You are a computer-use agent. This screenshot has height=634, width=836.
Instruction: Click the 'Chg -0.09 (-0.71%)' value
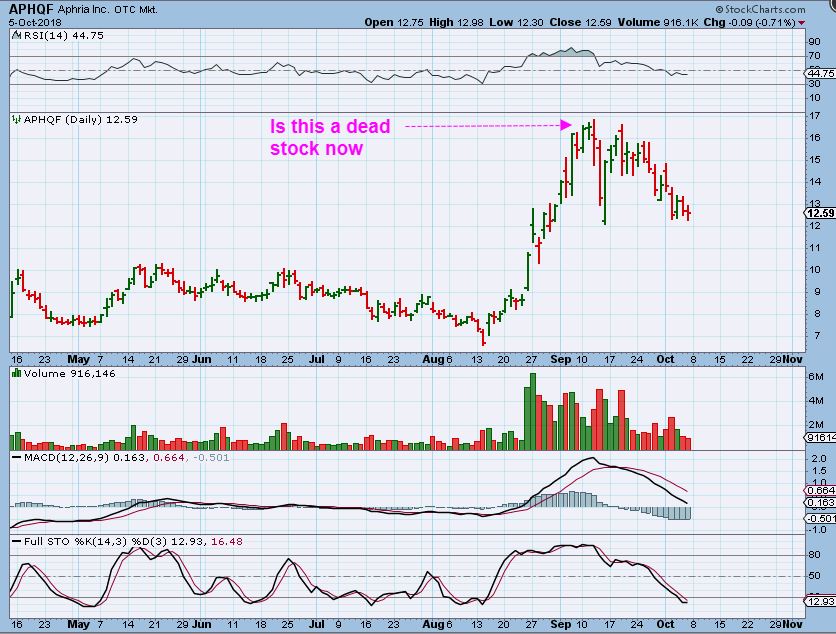pyautogui.click(x=750, y=22)
